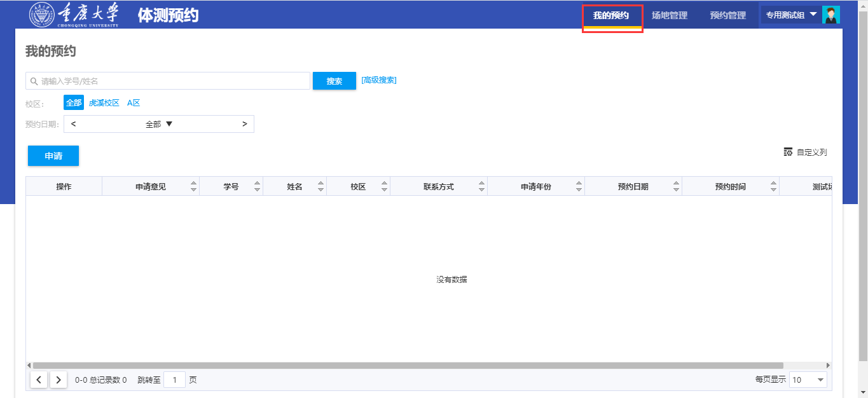Open the 每页显示 page size dropdown
This screenshot has height=398, width=868.
[x=808, y=380]
